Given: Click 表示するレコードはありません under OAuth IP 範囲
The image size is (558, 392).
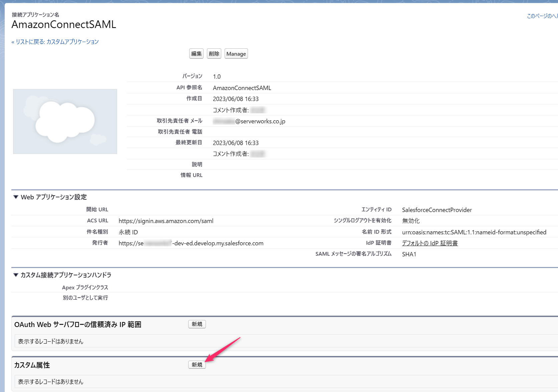Looking at the screenshot, I should (x=50, y=341).
